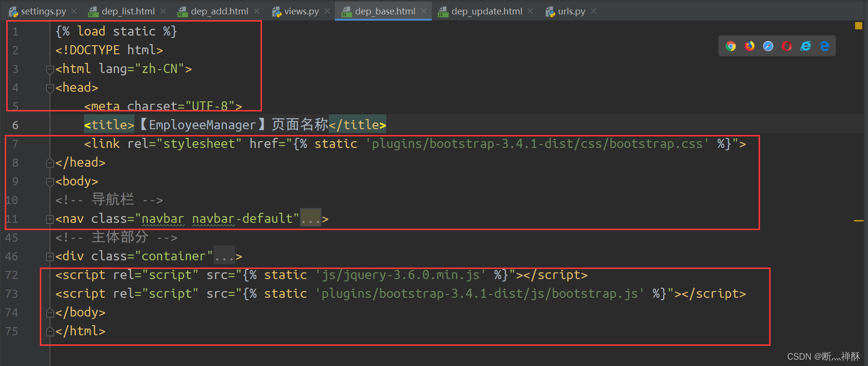Click the meta charset UTF-8 line
Viewport: 868px width, 366px height.
click(163, 106)
